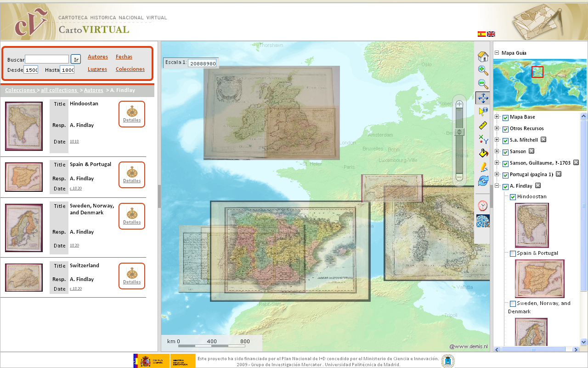Click compass icon in Hindoostan Detalles
This screenshot has width=588, height=368.
click(x=132, y=111)
